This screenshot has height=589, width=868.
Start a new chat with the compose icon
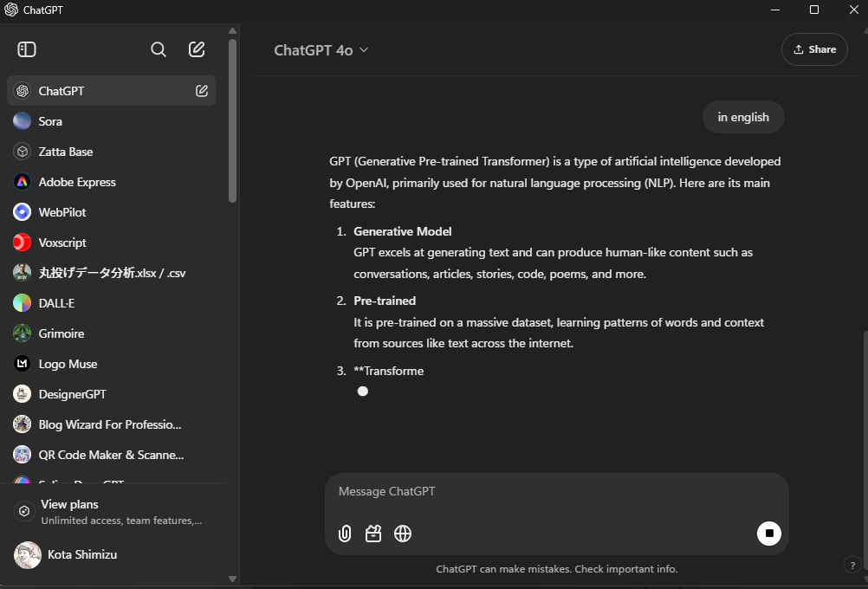(197, 49)
